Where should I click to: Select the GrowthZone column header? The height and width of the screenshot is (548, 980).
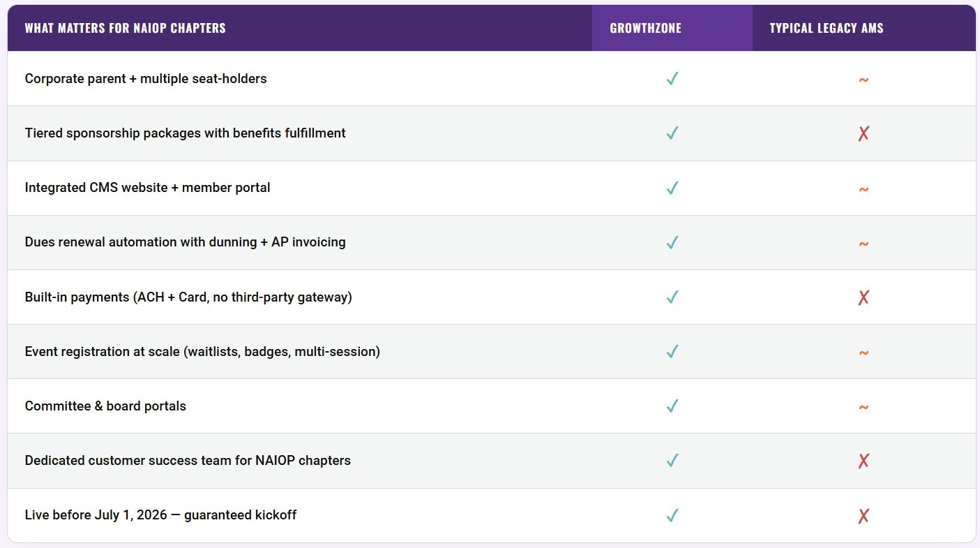pos(645,29)
